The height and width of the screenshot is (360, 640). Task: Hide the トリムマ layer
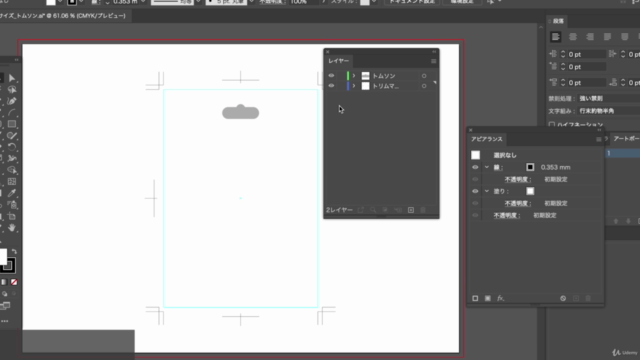(331, 86)
